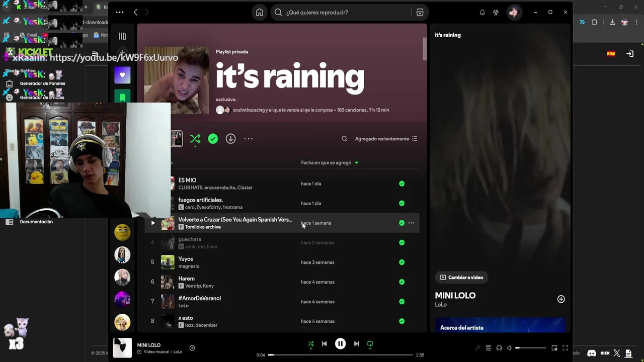Screen dimensions: 644x362
Task: Open the user profile avatar menu
Action: tap(514, 13)
